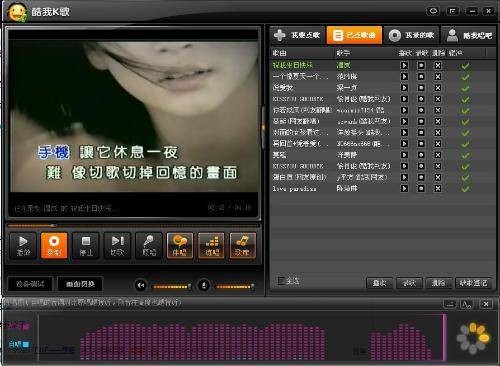The image size is (500, 366).
Task: Switch to mini mode via title bar icon
Action: [452, 11]
